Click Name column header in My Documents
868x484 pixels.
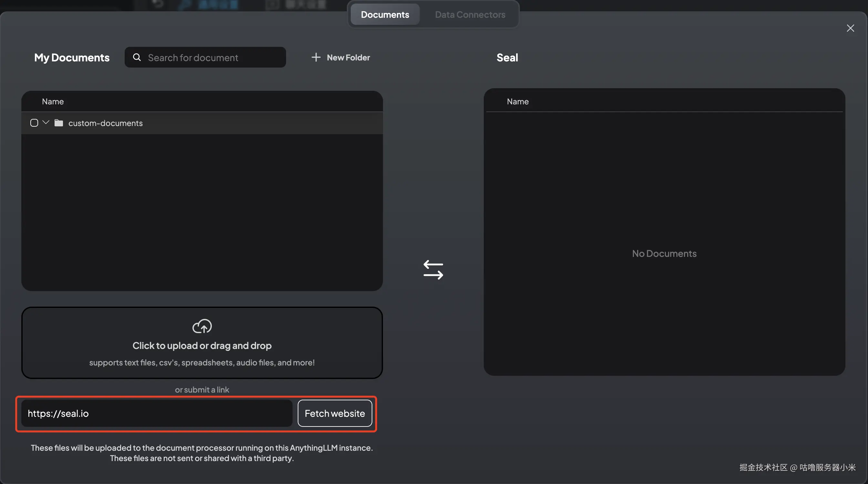(x=53, y=101)
